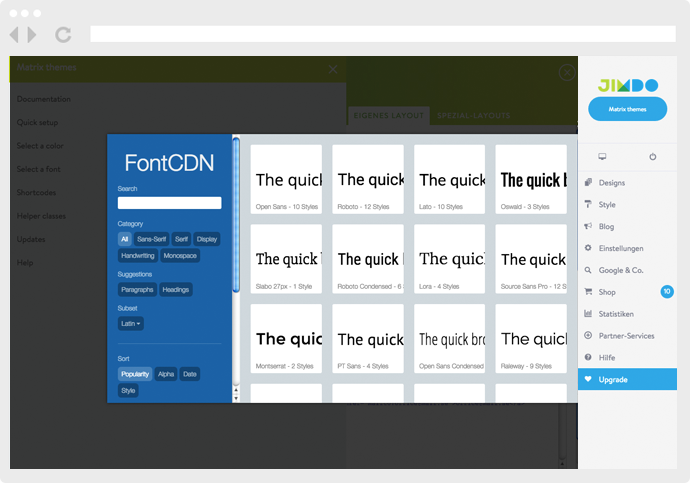Open Quick setup menu item
Image resolution: width=690 pixels, height=483 pixels.
click(x=37, y=122)
